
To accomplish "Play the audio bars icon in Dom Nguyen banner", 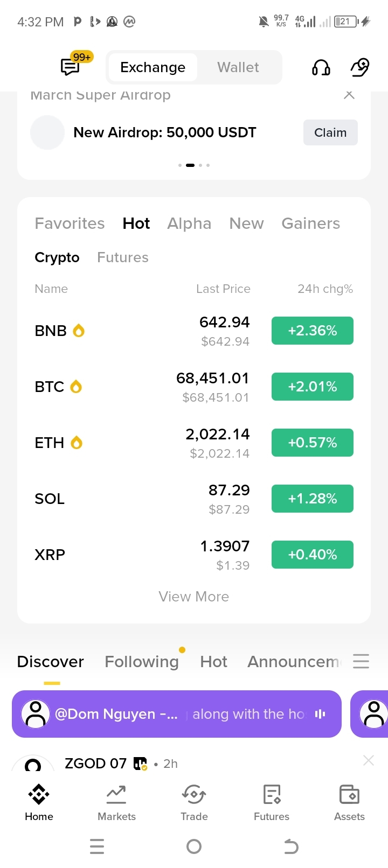I will point(320,714).
